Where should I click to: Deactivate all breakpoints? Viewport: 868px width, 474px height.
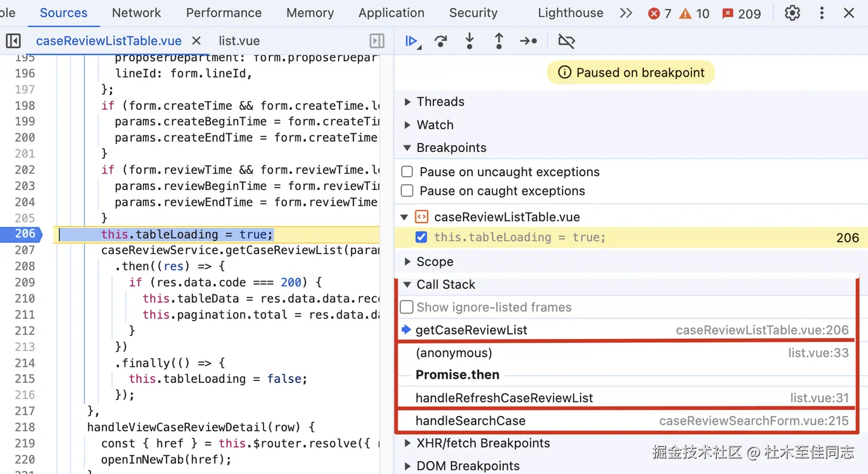[x=566, y=41]
